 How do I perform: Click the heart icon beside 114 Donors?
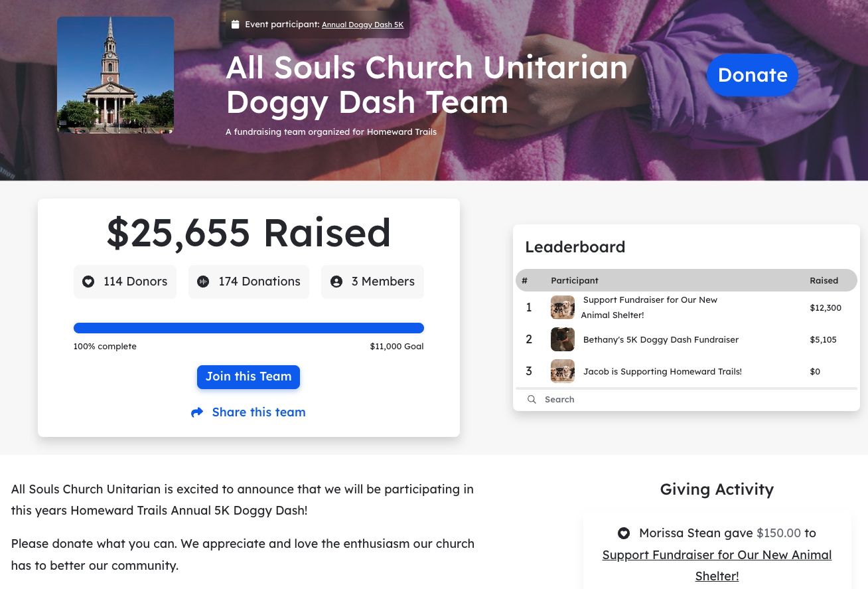point(88,282)
